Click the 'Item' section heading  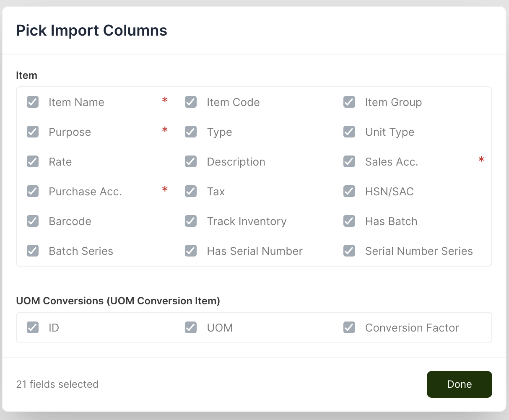coord(27,75)
